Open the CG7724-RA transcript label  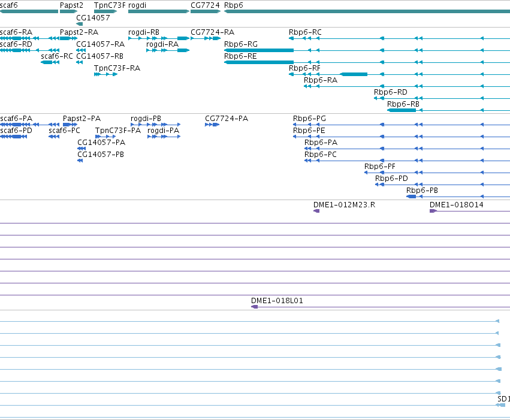pyautogui.click(x=212, y=32)
